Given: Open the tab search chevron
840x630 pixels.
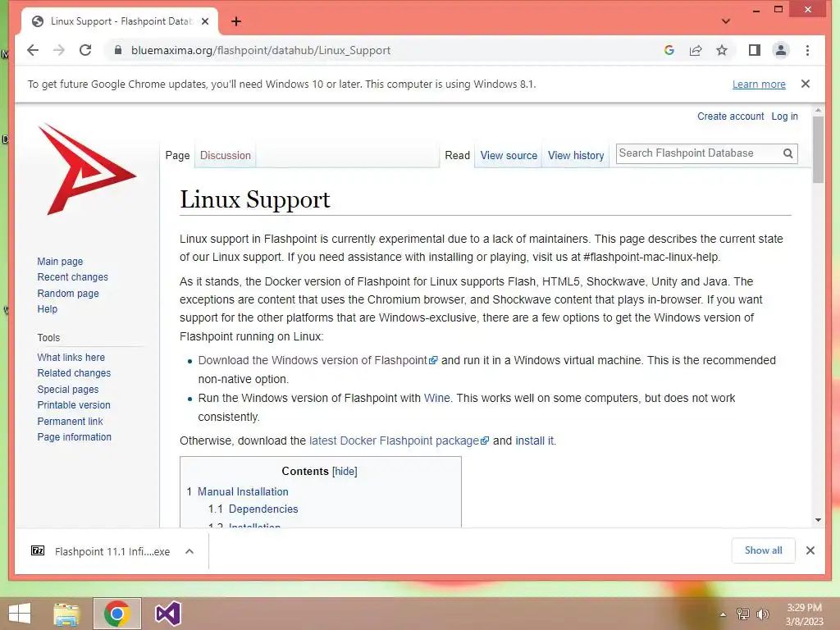Looking at the screenshot, I should point(726,21).
